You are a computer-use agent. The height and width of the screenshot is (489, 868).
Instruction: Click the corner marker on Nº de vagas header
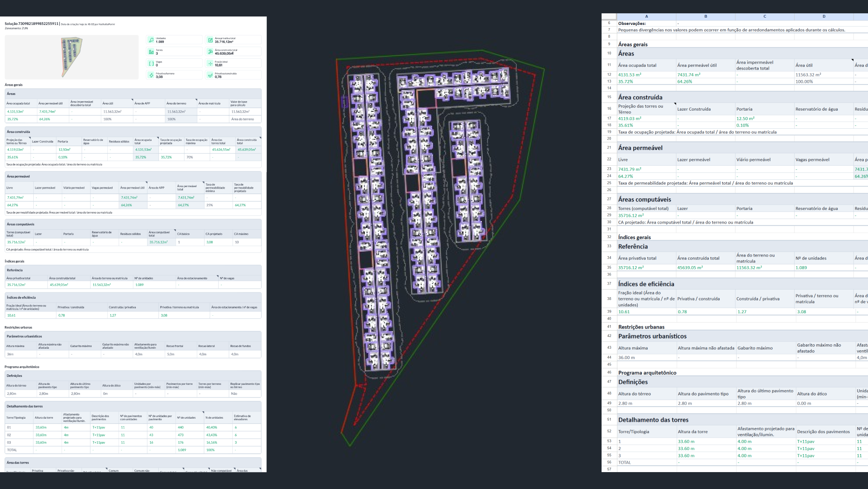coord(217,276)
